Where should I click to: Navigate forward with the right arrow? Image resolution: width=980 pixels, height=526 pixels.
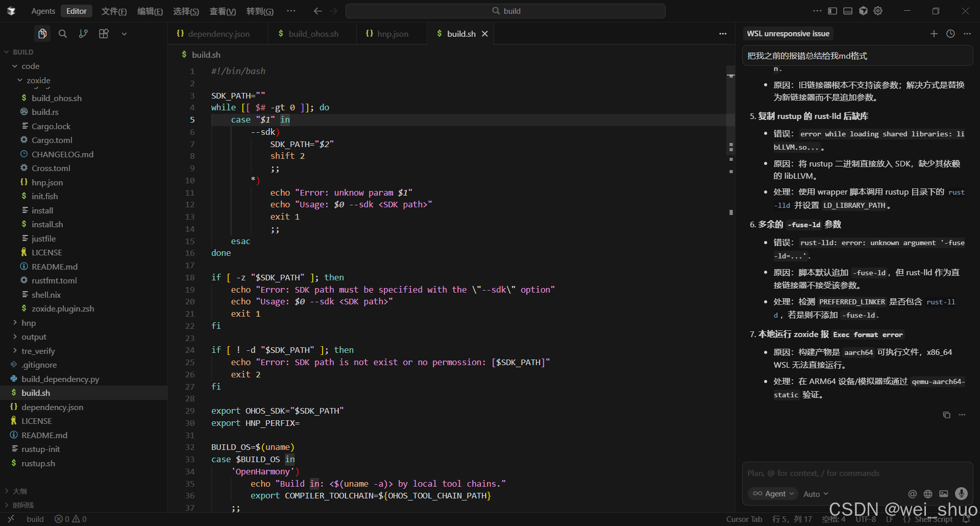(x=333, y=11)
